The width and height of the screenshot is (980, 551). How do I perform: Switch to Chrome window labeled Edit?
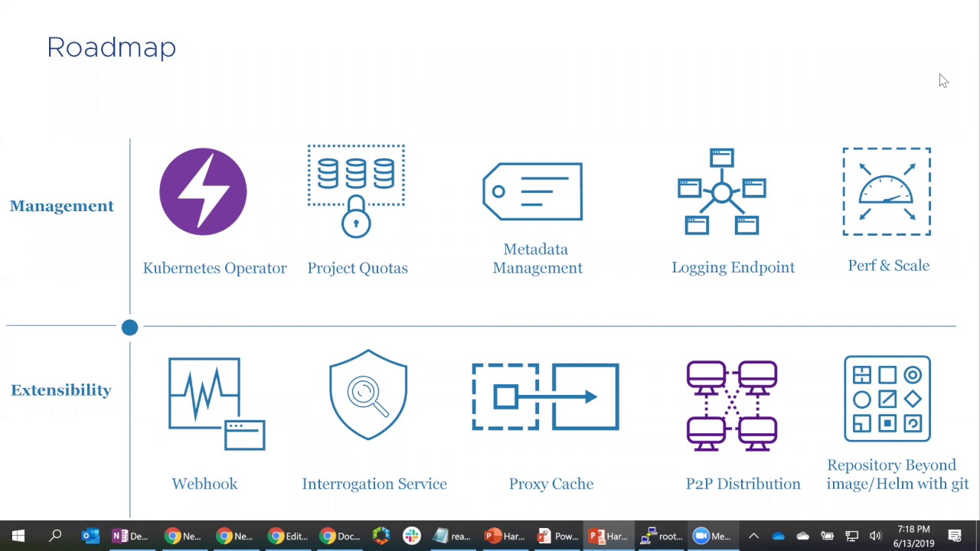287,536
